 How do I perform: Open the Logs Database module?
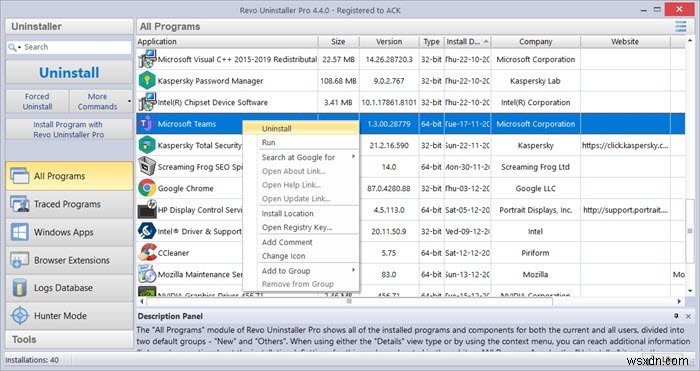(x=69, y=288)
